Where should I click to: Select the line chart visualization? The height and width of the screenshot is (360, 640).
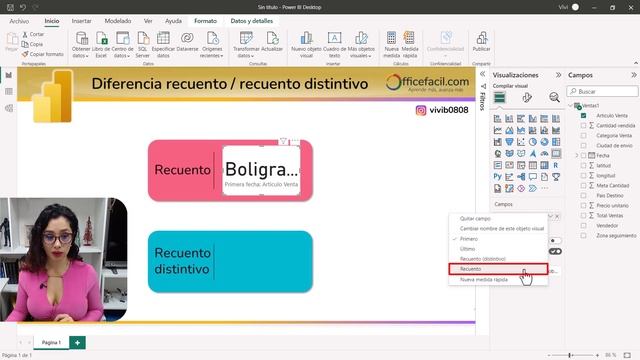click(x=497, y=130)
